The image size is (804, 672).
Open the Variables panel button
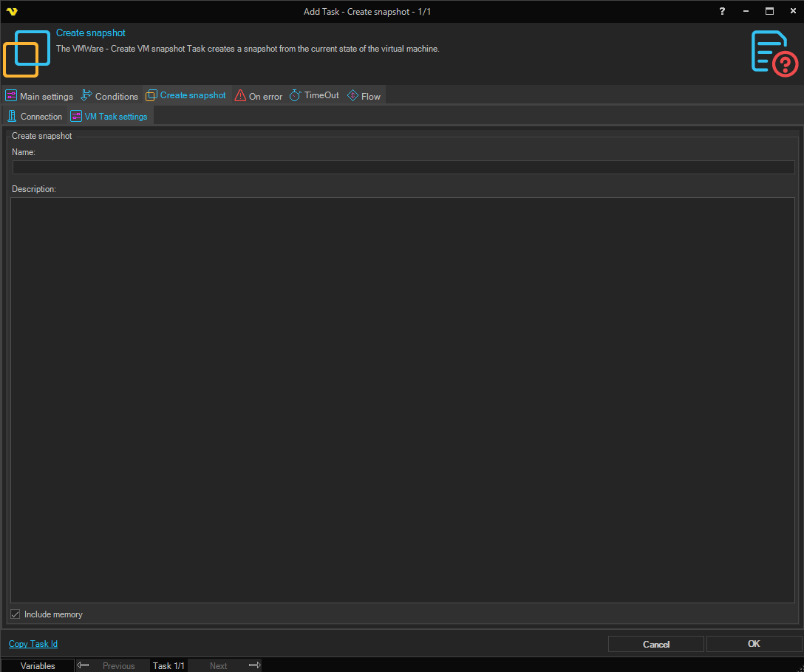tap(38, 665)
